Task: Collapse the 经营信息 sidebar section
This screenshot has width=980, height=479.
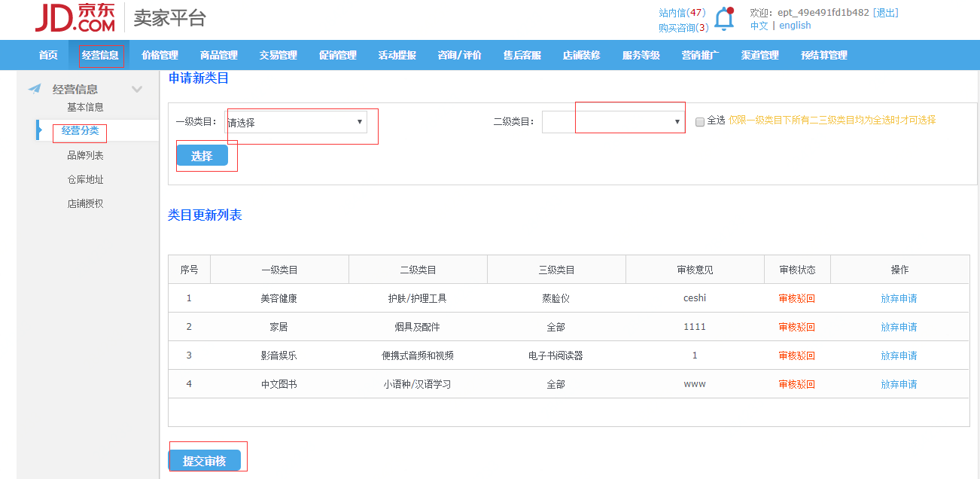Action: pyautogui.click(x=137, y=88)
